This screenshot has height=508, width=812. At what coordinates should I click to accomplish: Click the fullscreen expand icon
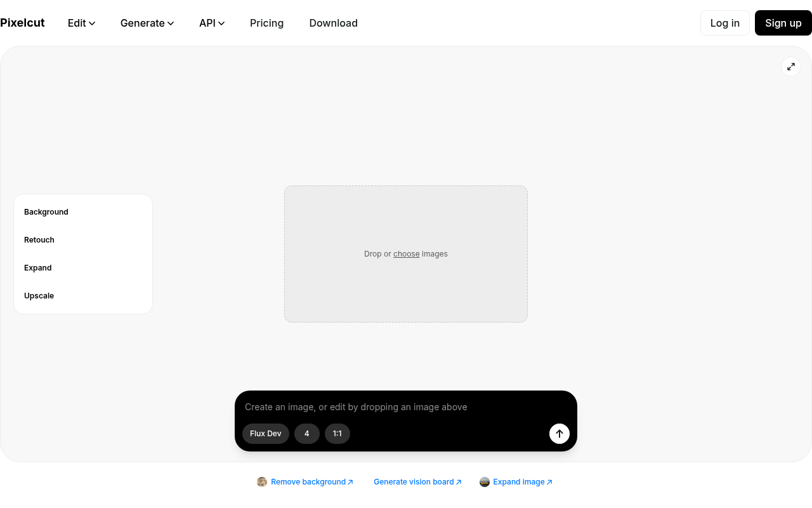[790, 67]
